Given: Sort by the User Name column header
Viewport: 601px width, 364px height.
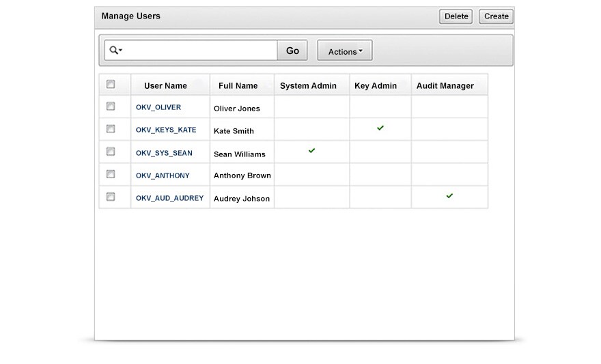Looking at the screenshot, I should pos(165,86).
